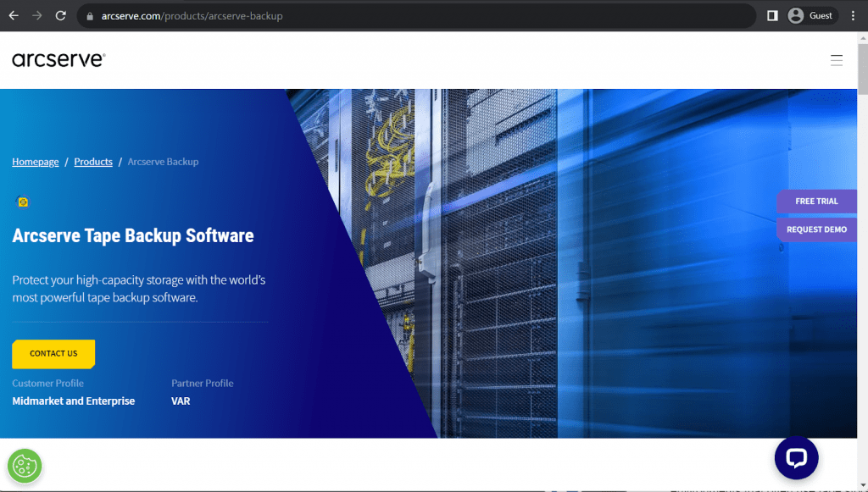This screenshot has width=868, height=492.
Task: Click the scrollbar up arrow
Action: (x=862, y=37)
